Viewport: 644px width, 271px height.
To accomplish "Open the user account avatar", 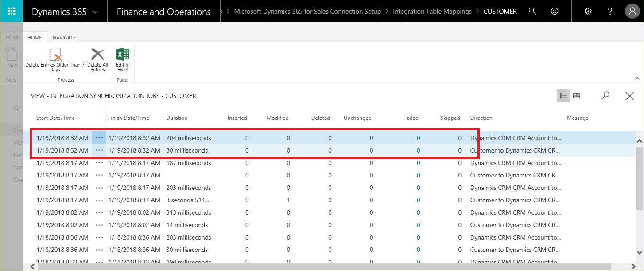I will point(632,11).
